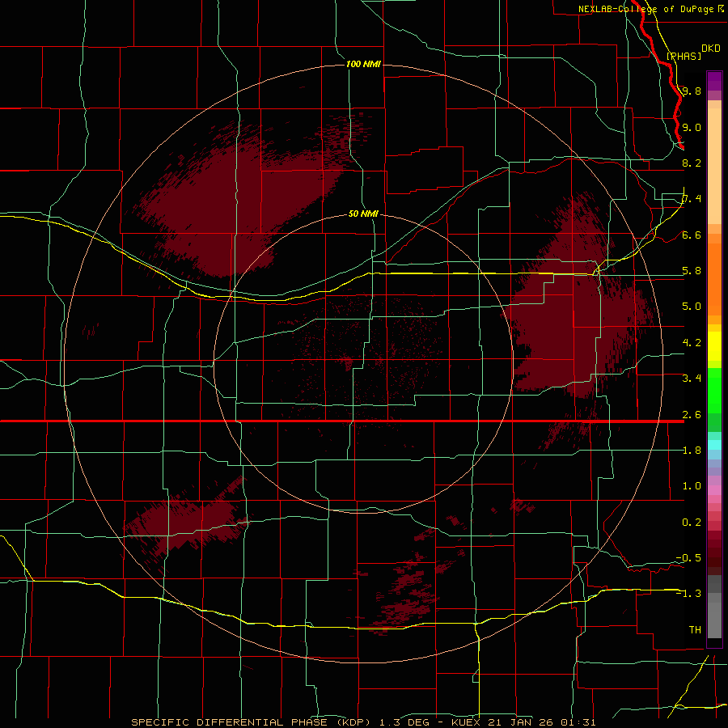
Task: Click the DKD label above the legend
Action: pyautogui.click(x=711, y=49)
